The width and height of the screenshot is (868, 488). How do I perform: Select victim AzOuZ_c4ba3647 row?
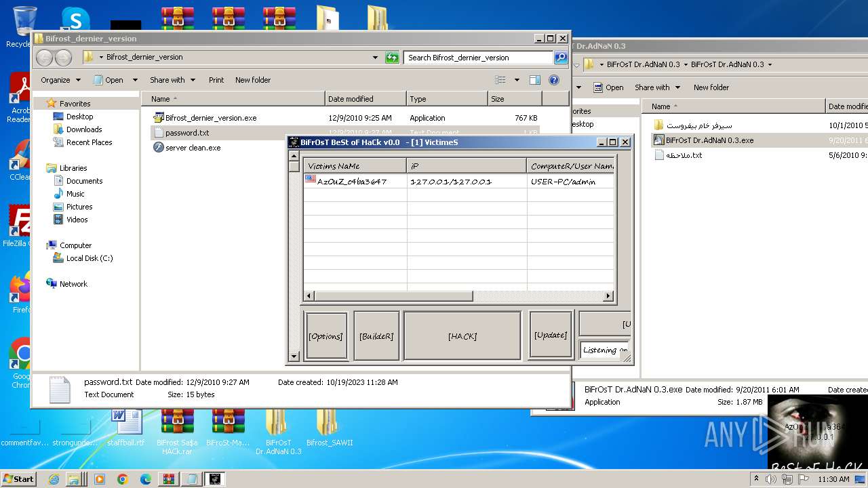pyautogui.click(x=458, y=182)
